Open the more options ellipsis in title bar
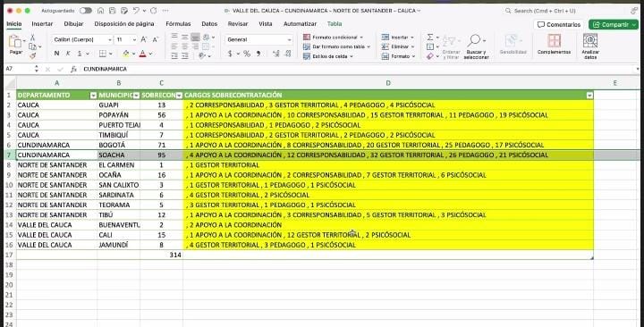This screenshot has width=644, height=327. (x=165, y=11)
